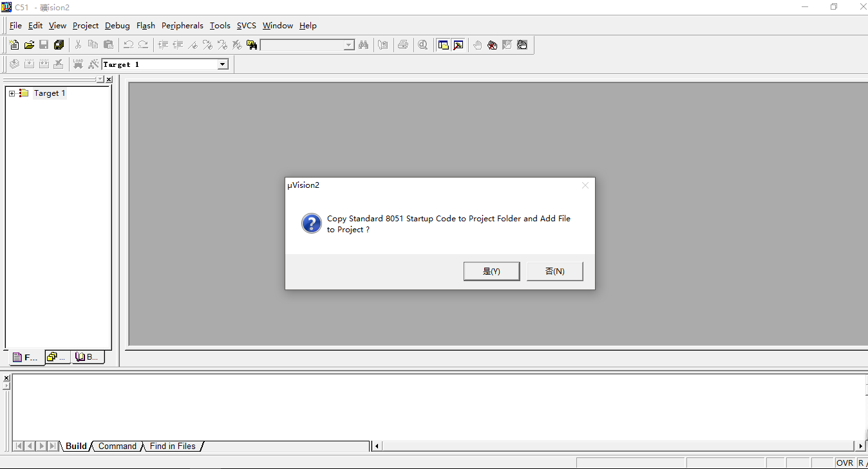Click the Indent selected text icon
Screen dimensions: 868x469
(x=163, y=44)
